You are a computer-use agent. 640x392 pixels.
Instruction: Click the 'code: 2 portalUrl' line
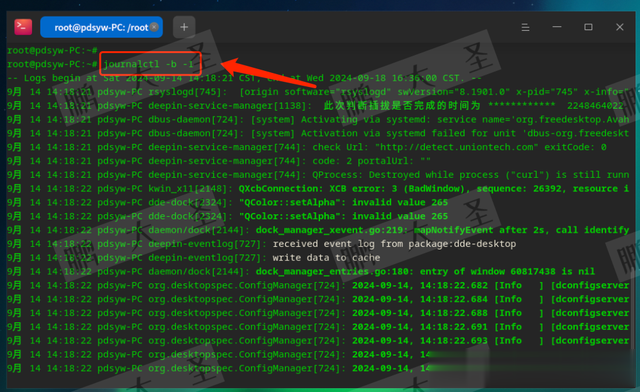(219, 161)
